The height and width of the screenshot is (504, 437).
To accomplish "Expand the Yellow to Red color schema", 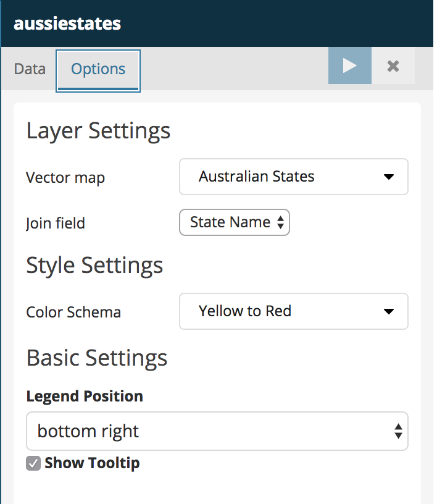I will tap(293, 311).
